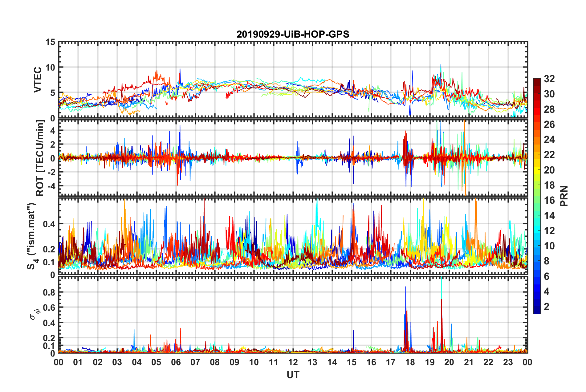The height and width of the screenshot is (392, 586).
Task: Click the 21 hour tick on the UT axis
Action: [469, 362]
